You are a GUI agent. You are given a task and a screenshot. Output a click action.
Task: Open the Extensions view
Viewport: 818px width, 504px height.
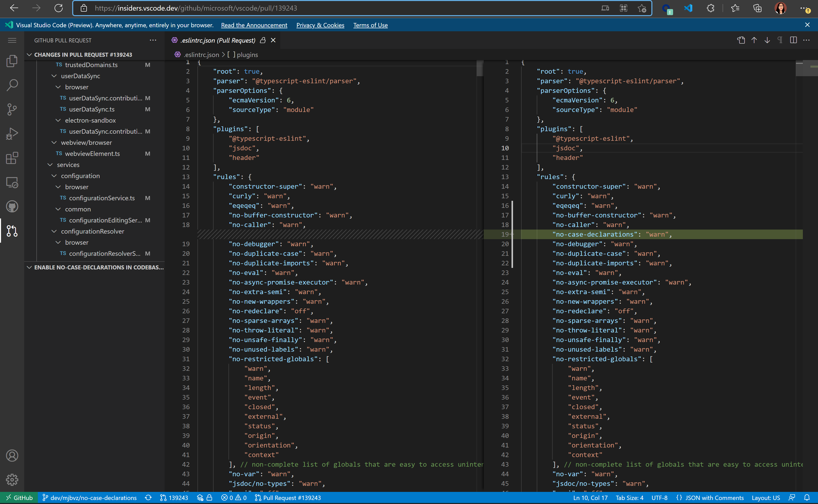[12, 158]
